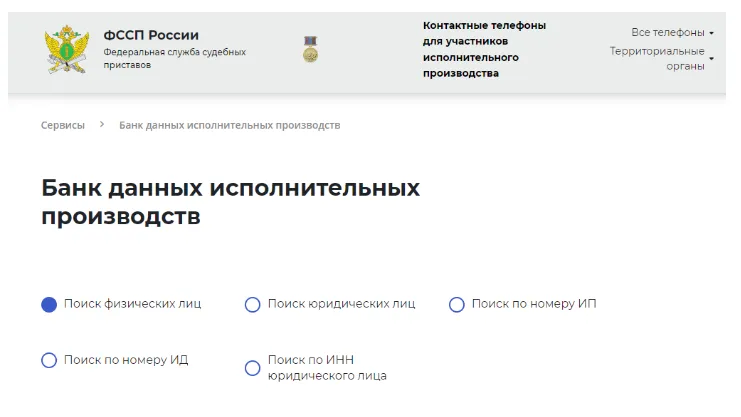
Task: Click the breadcrumb chevron after Сервисы
Action: tap(100, 125)
